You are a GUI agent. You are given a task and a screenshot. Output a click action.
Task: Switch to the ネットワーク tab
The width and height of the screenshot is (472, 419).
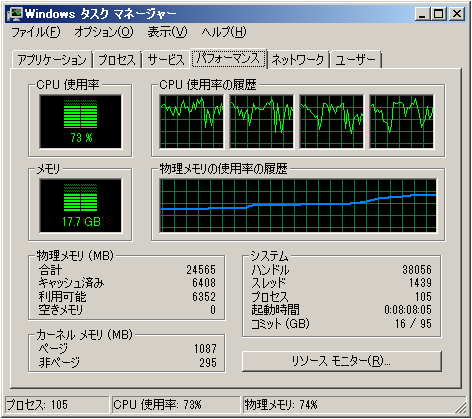pyautogui.click(x=298, y=60)
